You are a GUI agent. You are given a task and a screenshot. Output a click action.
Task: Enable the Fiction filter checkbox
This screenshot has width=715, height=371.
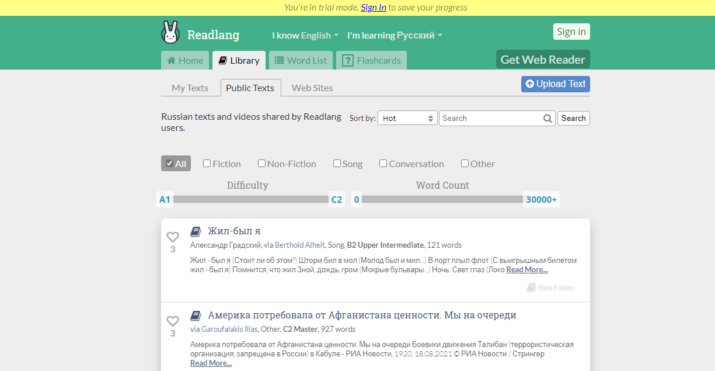207,163
